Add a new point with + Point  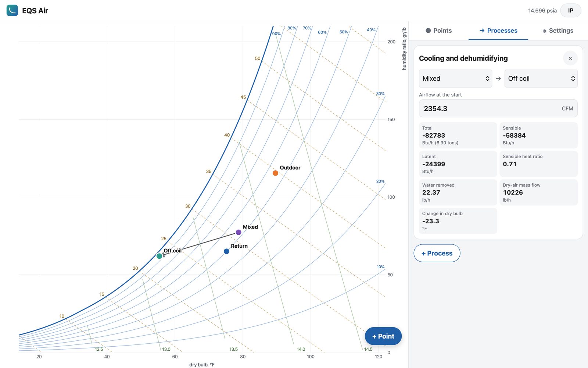(383, 336)
